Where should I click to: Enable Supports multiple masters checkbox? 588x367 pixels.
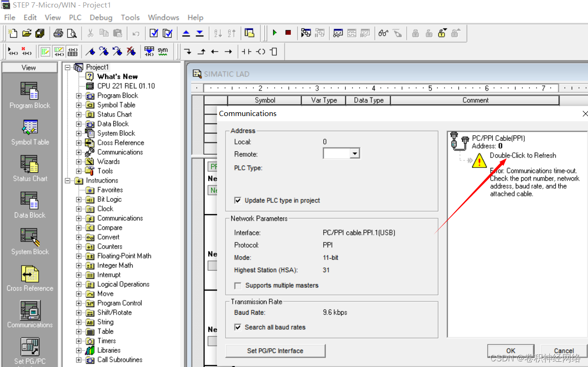tap(238, 285)
